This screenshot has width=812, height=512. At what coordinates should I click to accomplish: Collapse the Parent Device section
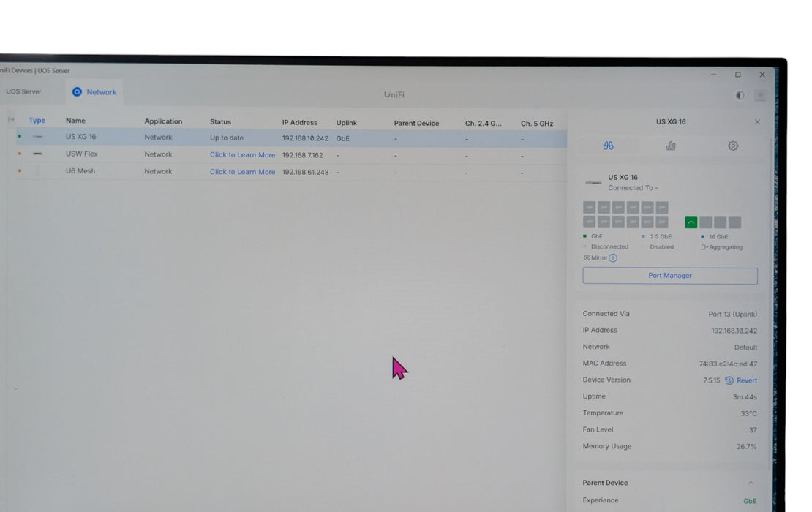pos(751,483)
